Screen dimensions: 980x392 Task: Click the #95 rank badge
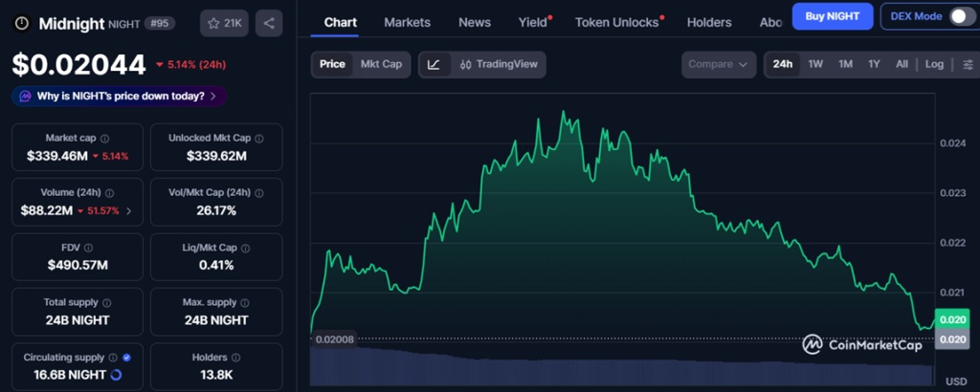pos(160,24)
